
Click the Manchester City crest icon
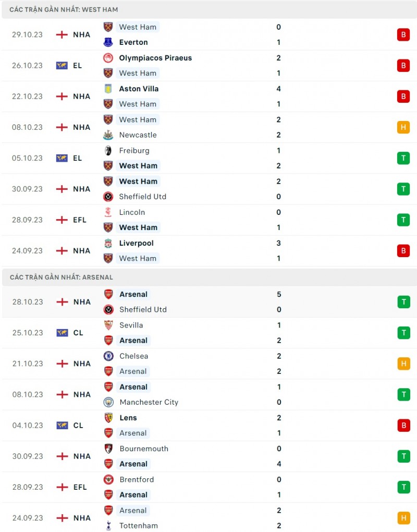tap(108, 402)
